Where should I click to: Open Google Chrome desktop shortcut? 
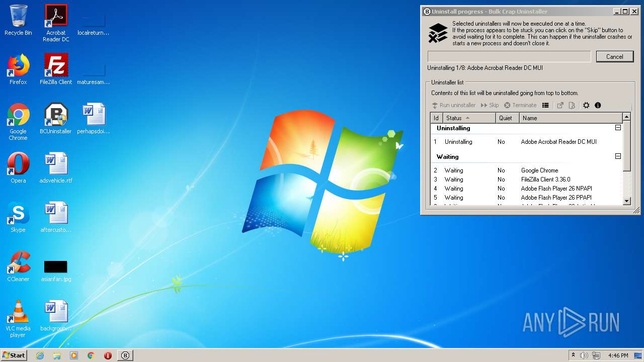[18, 122]
